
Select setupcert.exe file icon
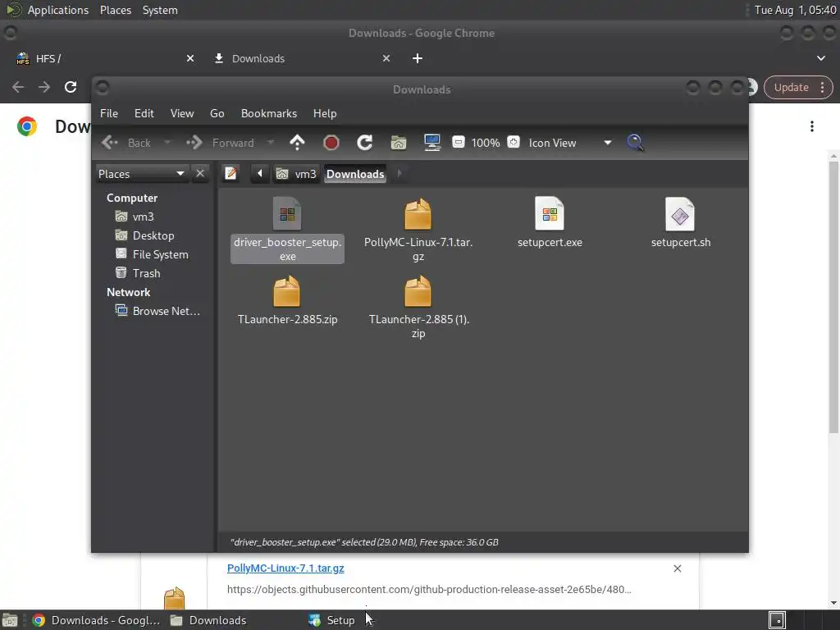pyautogui.click(x=550, y=214)
